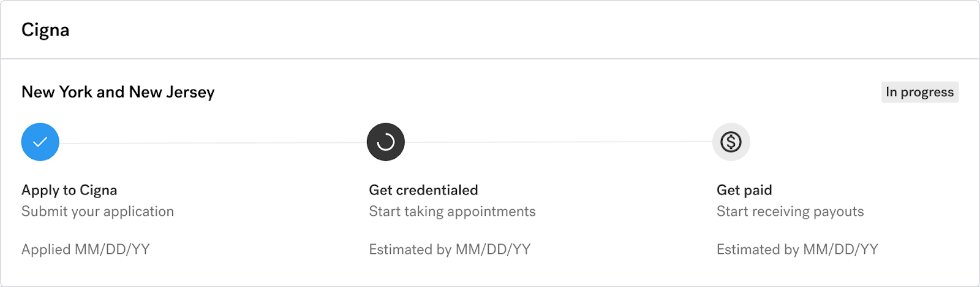The image size is (980, 287).
Task: Click the Cigna card title
Action: pyautogui.click(x=45, y=30)
